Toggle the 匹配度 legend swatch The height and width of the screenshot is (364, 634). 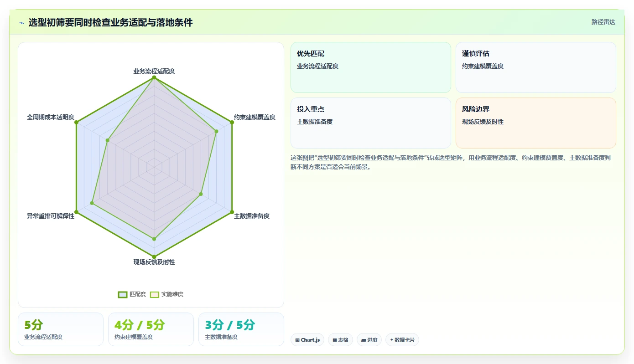point(123,294)
